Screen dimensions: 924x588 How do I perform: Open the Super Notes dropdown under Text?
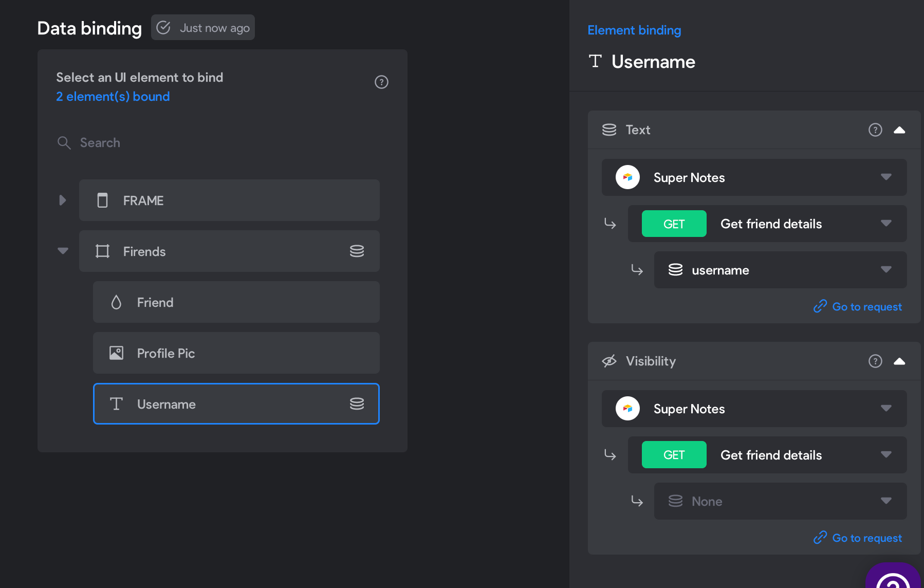pyautogui.click(x=754, y=177)
